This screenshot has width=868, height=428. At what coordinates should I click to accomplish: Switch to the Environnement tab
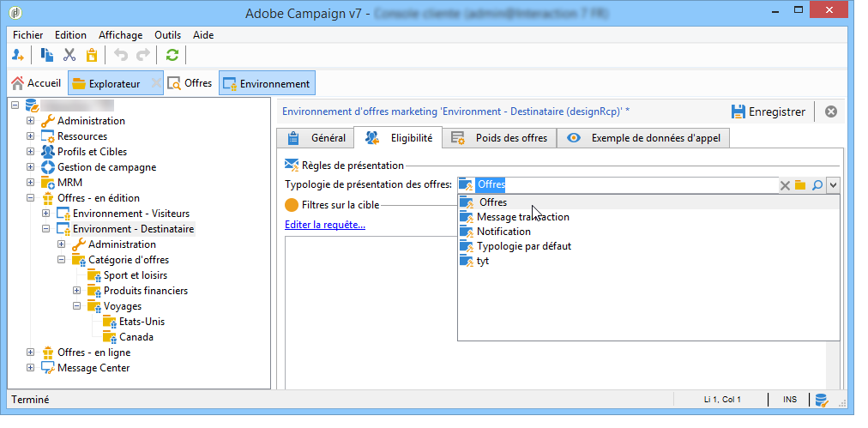point(267,83)
